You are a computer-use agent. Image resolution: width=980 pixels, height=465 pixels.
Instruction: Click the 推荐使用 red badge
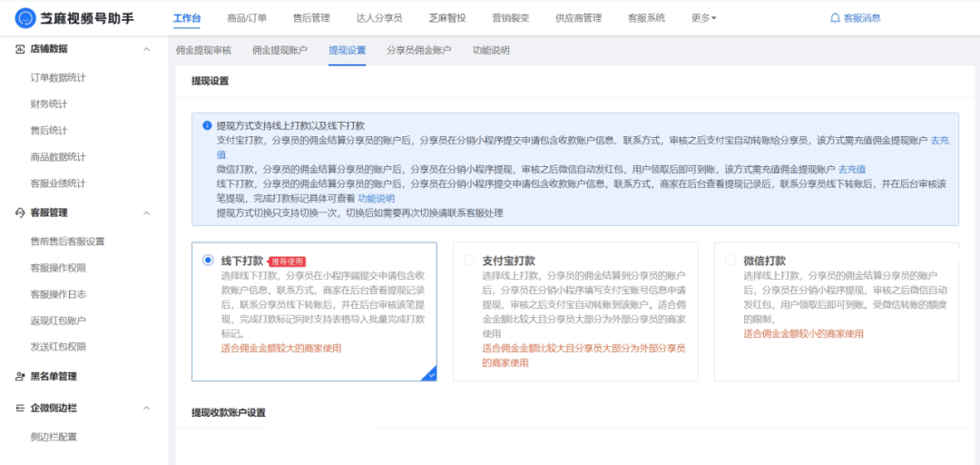[x=287, y=261]
